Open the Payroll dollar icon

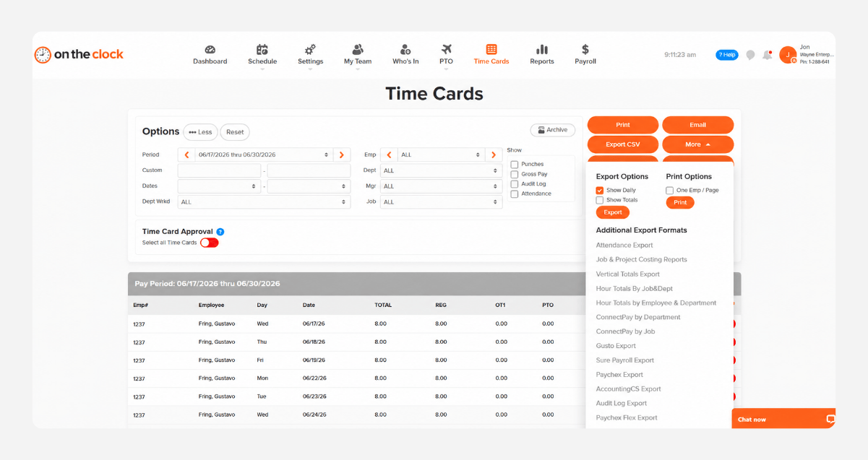pos(585,50)
